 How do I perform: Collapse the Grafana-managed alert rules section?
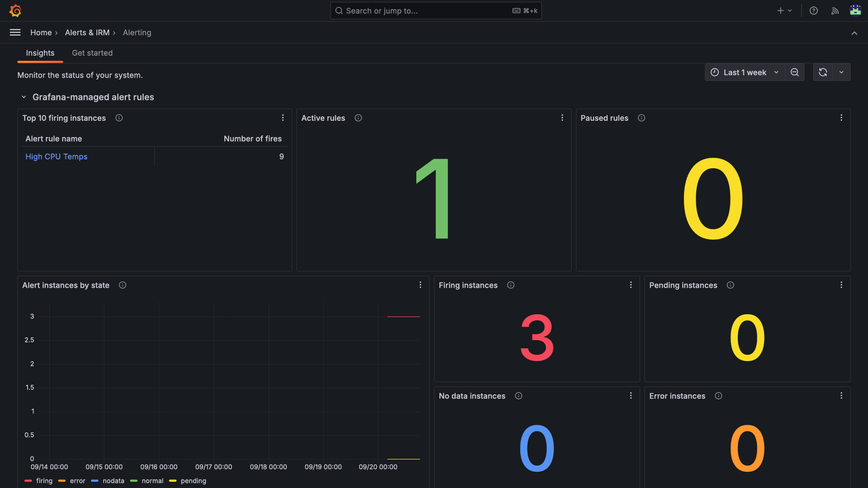[24, 97]
